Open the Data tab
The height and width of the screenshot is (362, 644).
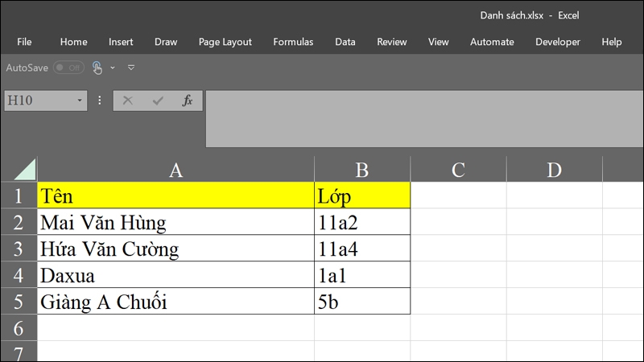tap(345, 42)
